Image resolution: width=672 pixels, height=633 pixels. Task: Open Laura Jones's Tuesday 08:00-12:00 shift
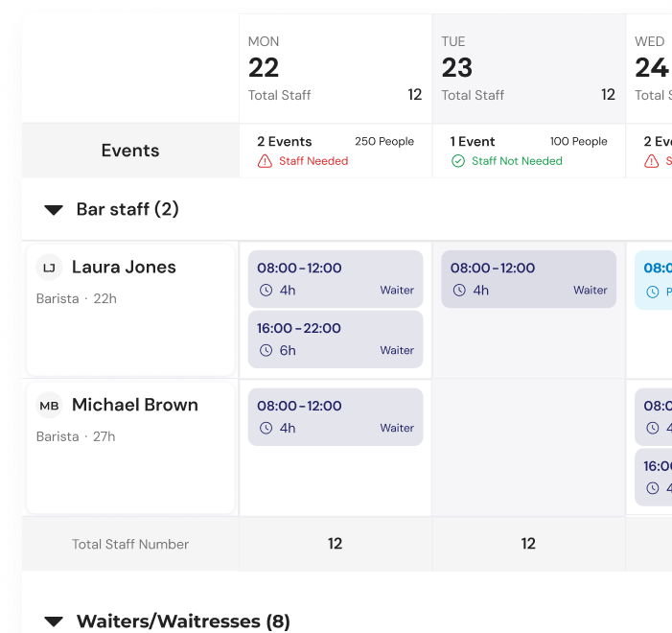529,279
